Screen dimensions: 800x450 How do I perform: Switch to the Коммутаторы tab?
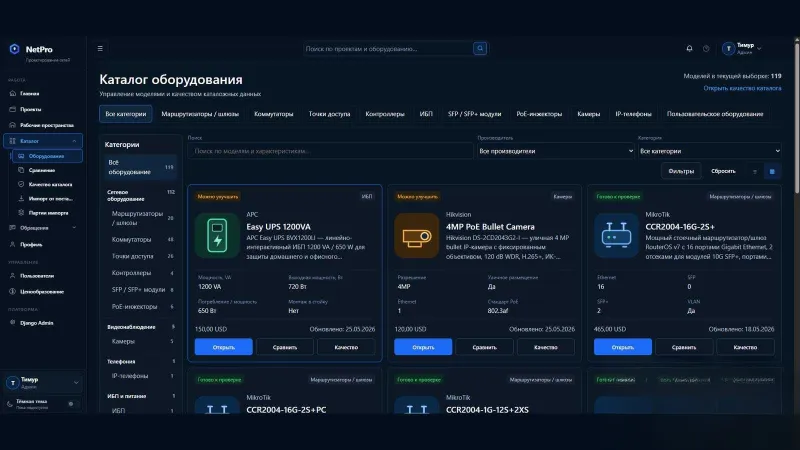pyautogui.click(x=273, y=114)
